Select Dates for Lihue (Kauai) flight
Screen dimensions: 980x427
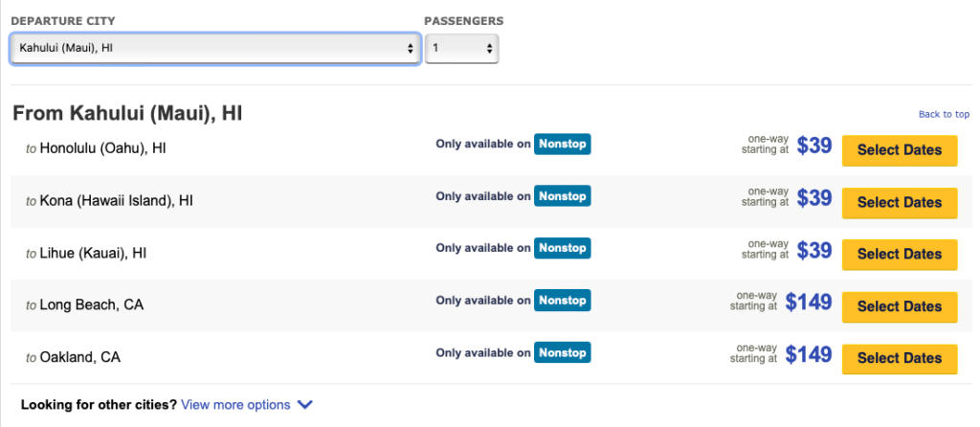tap(900, 254)
